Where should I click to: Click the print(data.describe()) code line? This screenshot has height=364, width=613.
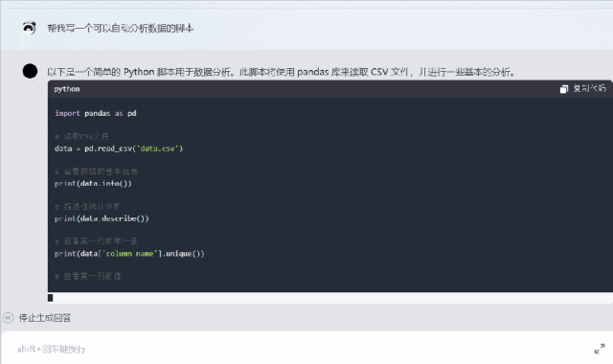click(x=102, y=218)
